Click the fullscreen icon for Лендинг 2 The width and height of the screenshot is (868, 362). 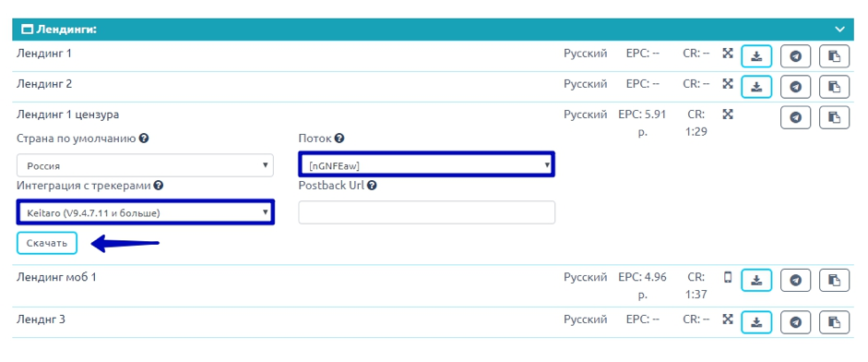(728, 84)
